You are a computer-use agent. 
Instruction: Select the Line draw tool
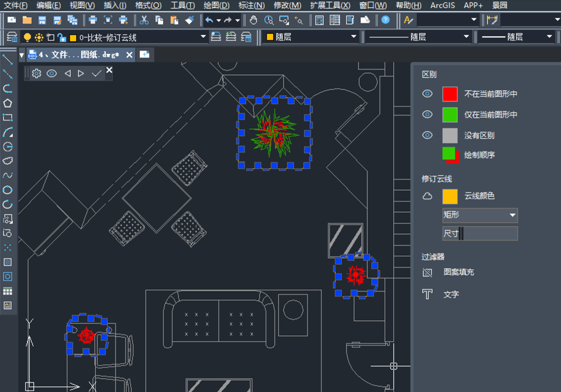(8, 59)
